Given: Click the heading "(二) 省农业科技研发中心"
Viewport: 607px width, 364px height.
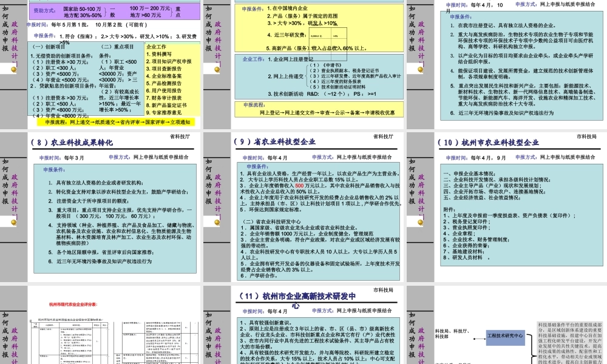Looking at the screenshot, I should point(271,221).
